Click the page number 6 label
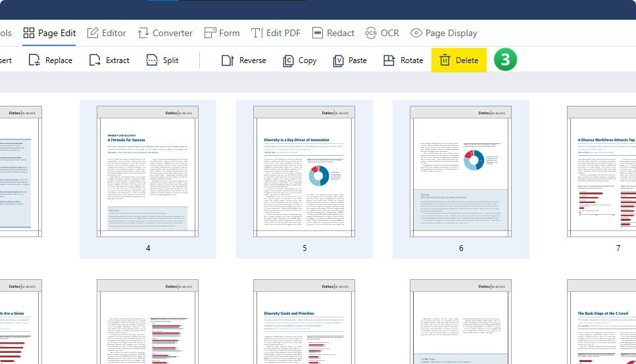The height and width of the screenshot is (364, 636). coord(461,248)
